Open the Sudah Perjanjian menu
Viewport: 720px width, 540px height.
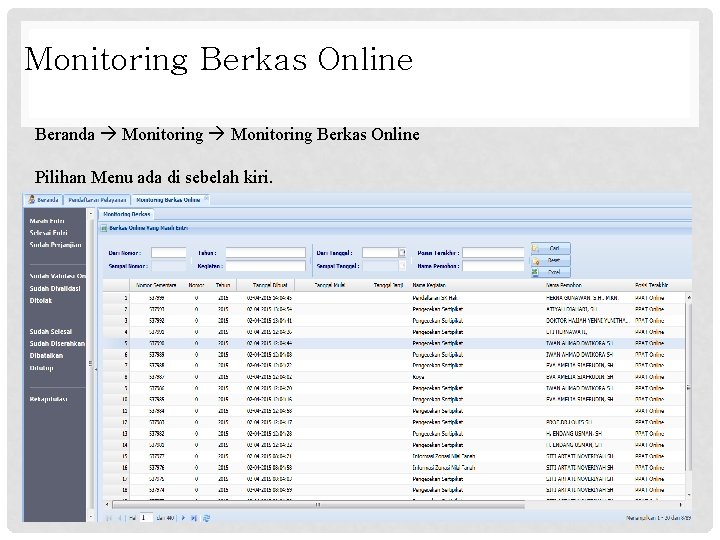[x=55, y=245]
